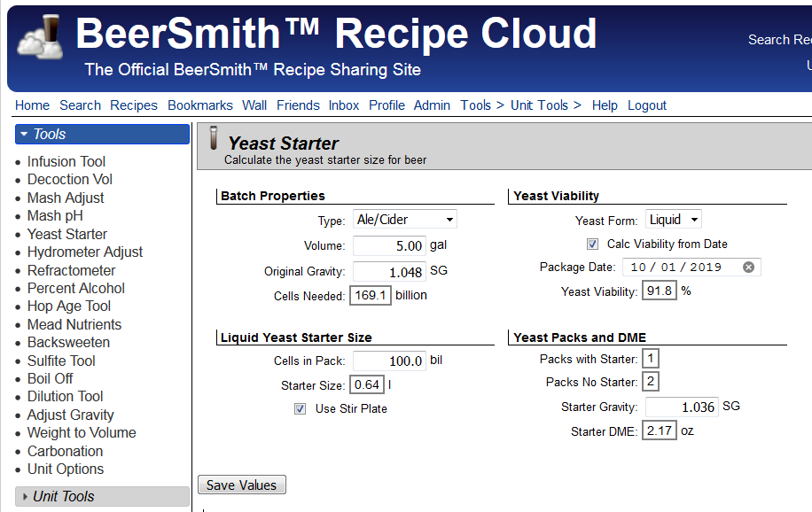The image size is (812, 512).
Task: Click the Package Date field 10/01/2019
Action: tap(691, 268)
